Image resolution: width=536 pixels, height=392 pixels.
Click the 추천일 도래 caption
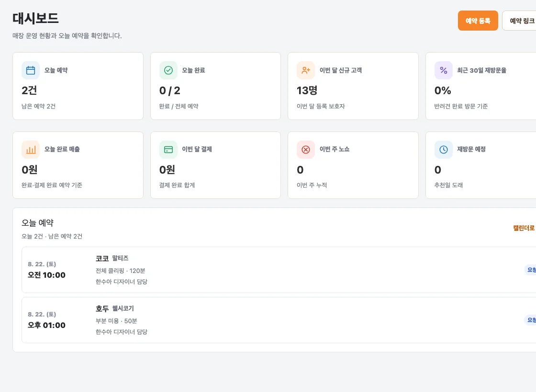[x=448, y=185]
